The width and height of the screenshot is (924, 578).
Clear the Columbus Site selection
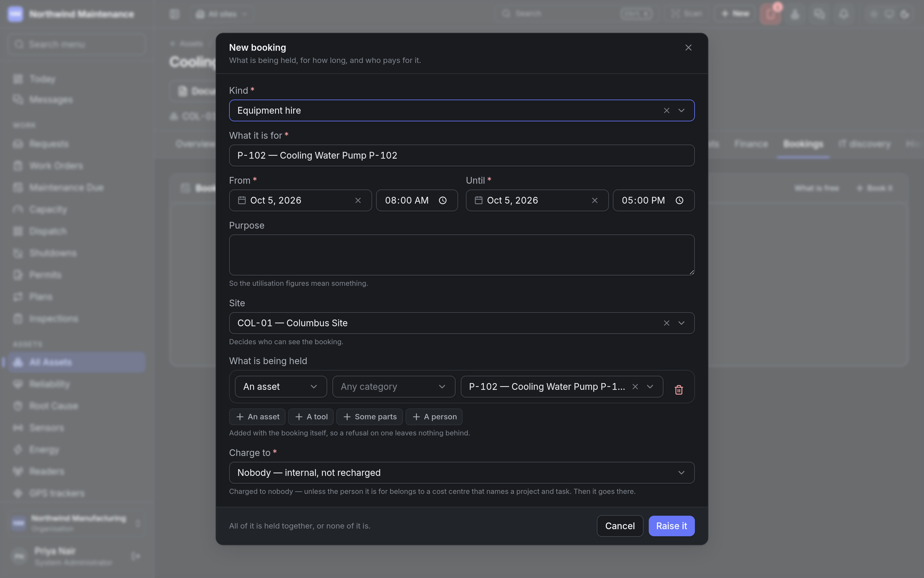666,323
